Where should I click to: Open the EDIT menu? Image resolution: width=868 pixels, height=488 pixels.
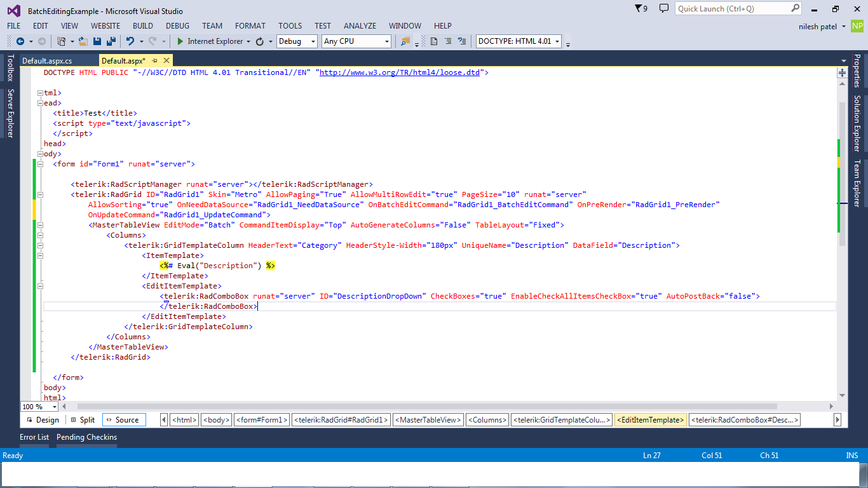click(x=41, y=26)
